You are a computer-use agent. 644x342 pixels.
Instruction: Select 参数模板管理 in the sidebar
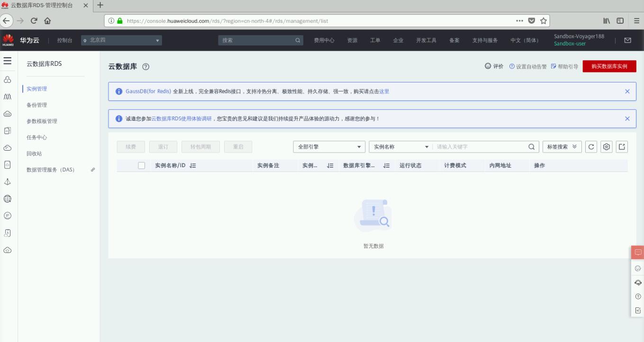[42, 121]
